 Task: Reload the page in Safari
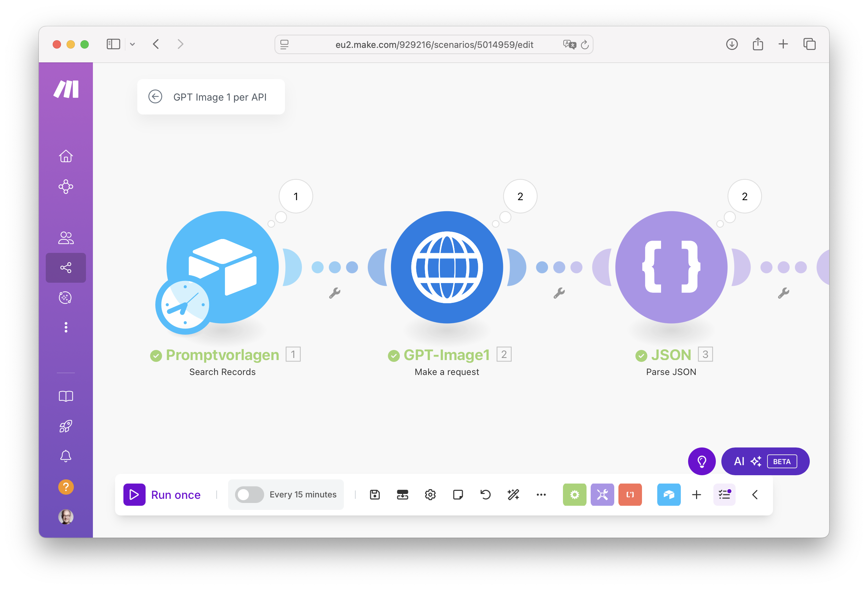[585, 44]
